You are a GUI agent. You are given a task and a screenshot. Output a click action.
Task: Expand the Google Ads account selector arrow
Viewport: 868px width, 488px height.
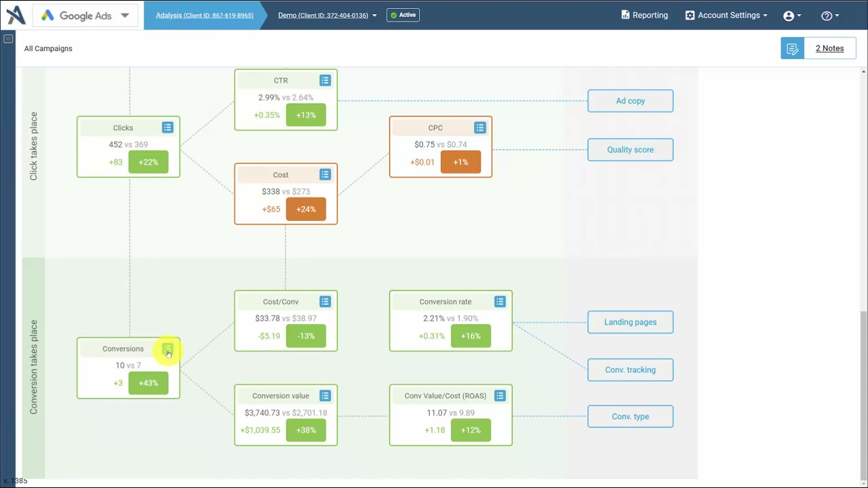(x=124, y=15)
